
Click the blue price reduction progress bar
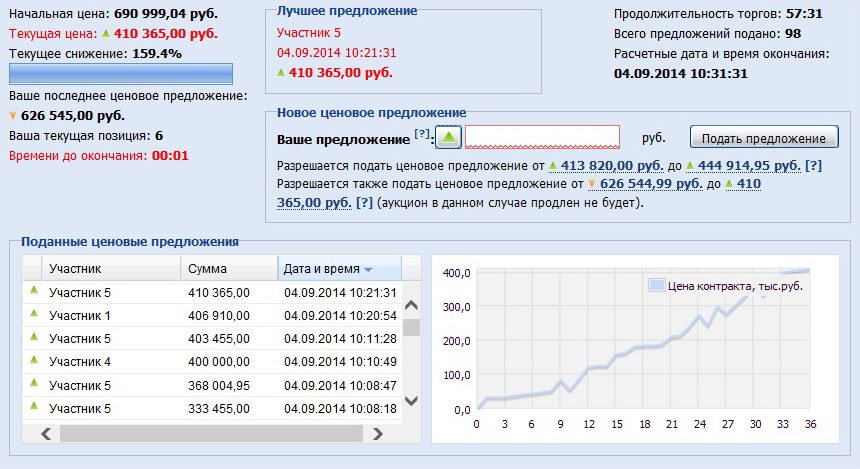click(121, 74)
